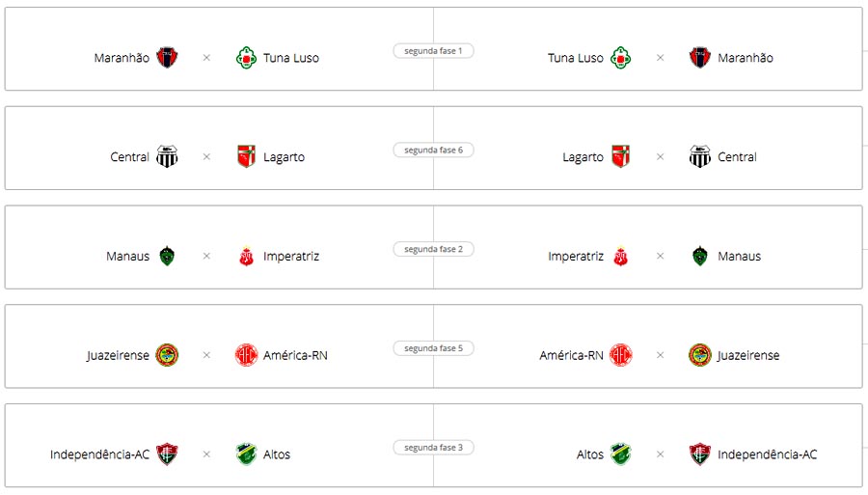The width and height of the screenshot is (868, 495).
Task: Click the Tuna Luso crest in the first-leg match
Action: coord(246,58)
